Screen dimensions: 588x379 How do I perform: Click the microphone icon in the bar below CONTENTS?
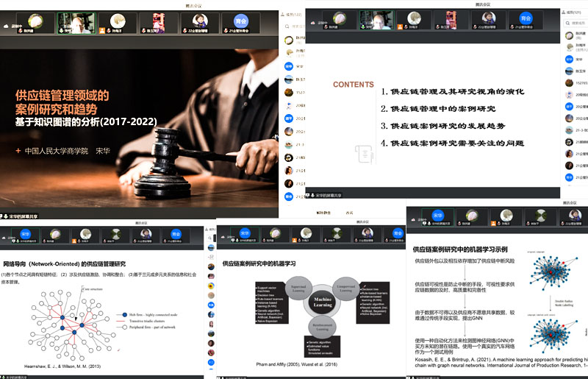(x=311, y=195)
